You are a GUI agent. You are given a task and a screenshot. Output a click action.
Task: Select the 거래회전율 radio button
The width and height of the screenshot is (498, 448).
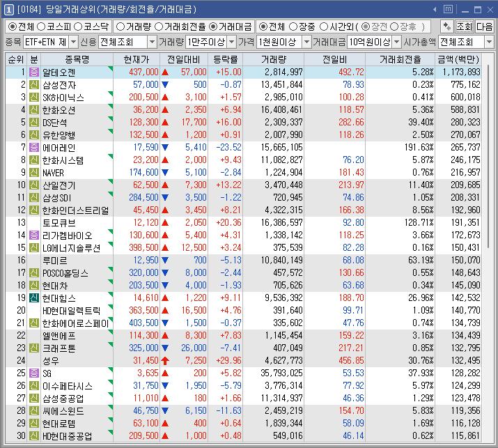(159, 26)
